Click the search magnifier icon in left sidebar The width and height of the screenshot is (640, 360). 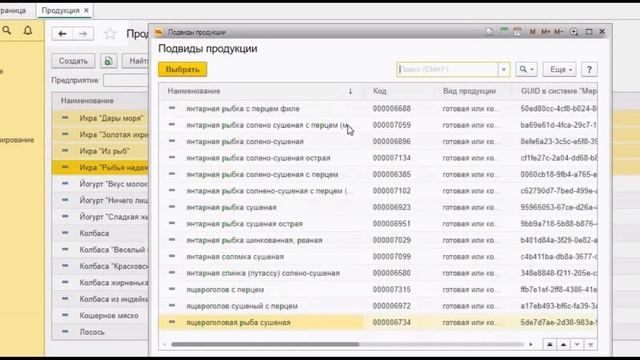coord(7,30)
